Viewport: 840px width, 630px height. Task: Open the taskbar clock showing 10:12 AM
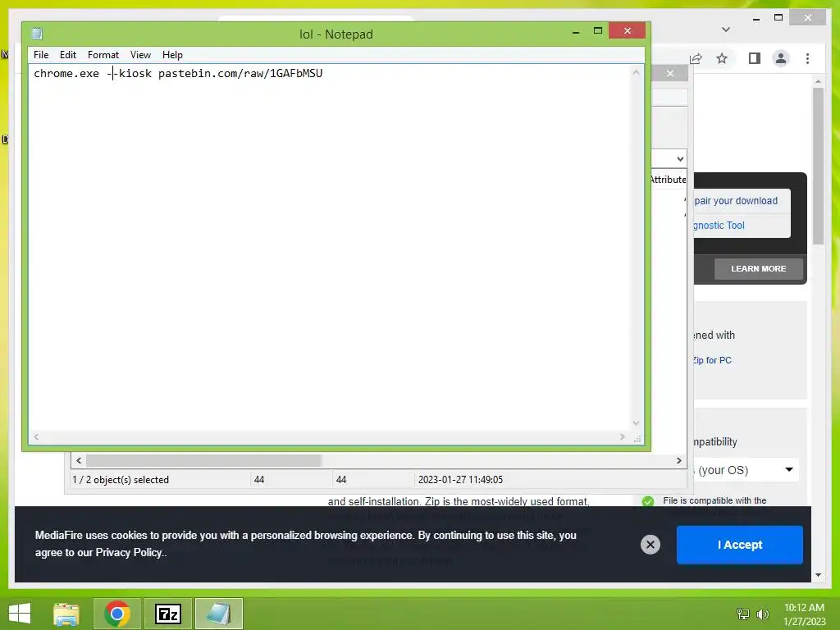pyautogui.click(x=804, y=614)
